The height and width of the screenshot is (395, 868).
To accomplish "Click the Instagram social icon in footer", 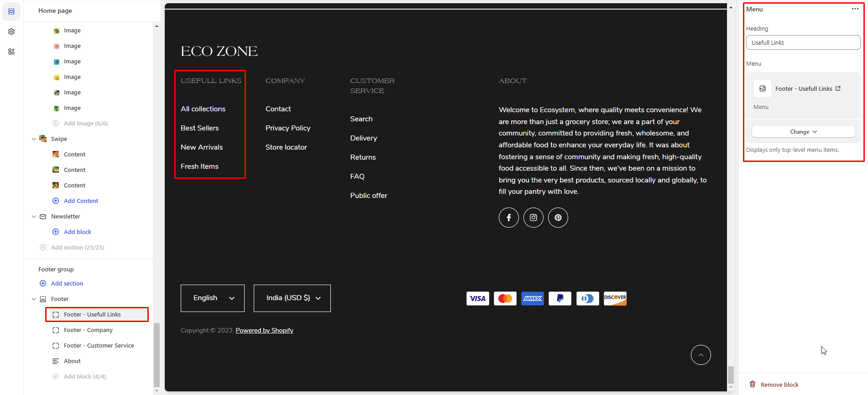I will (533, 218).
